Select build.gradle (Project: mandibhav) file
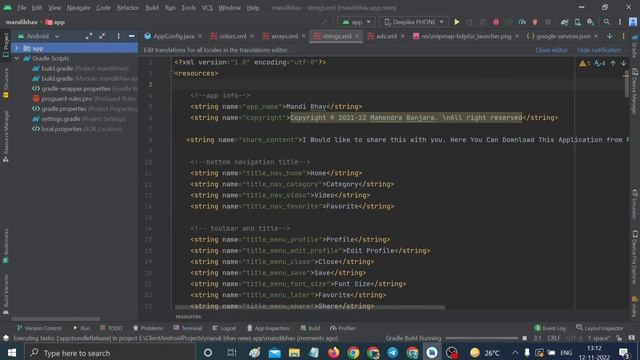 tap(81, 69)
